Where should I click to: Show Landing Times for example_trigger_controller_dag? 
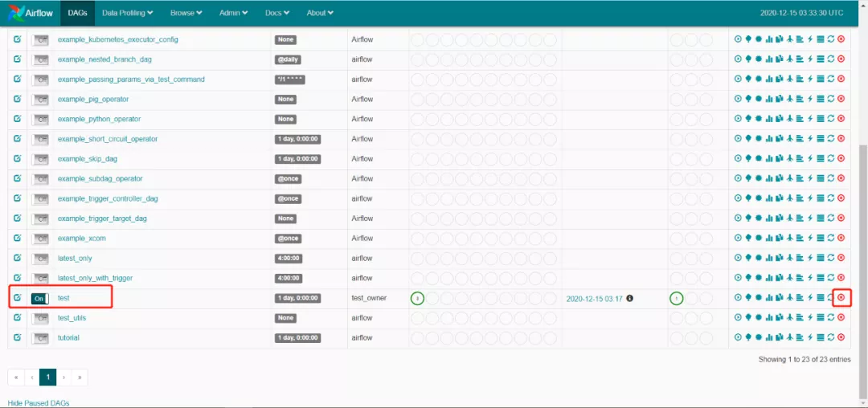[x=789, y=198]
